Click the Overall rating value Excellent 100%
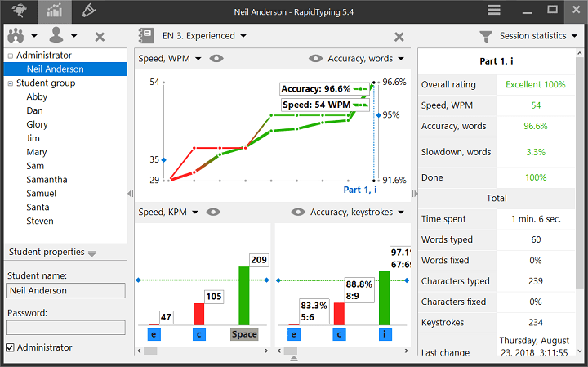Viewport: 588px width, 367px height. point(535,85)
